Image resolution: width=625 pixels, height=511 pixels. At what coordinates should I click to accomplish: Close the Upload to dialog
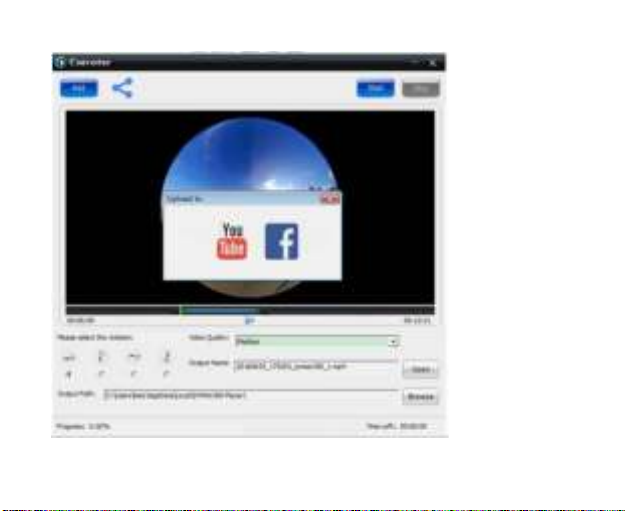point(330,200)
